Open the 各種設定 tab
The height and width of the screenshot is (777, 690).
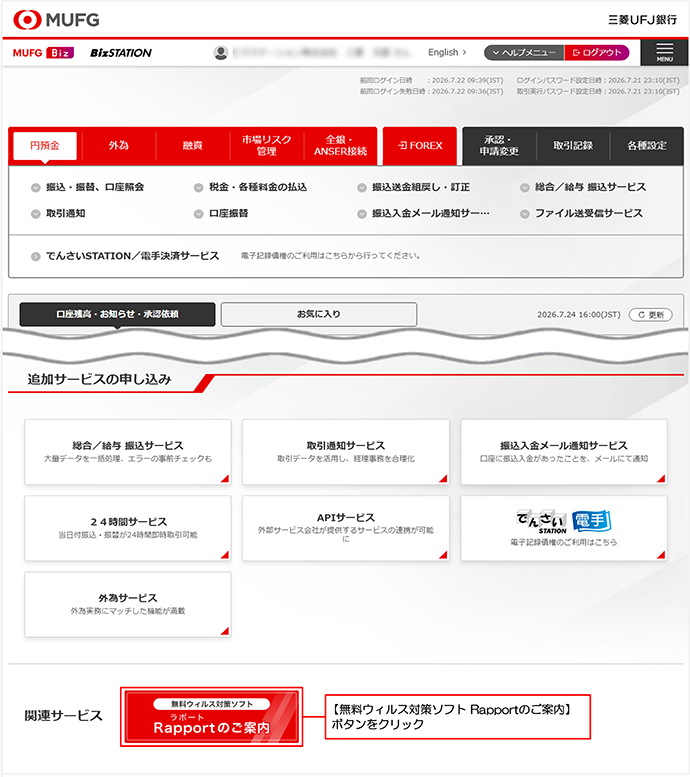point(647,146)
